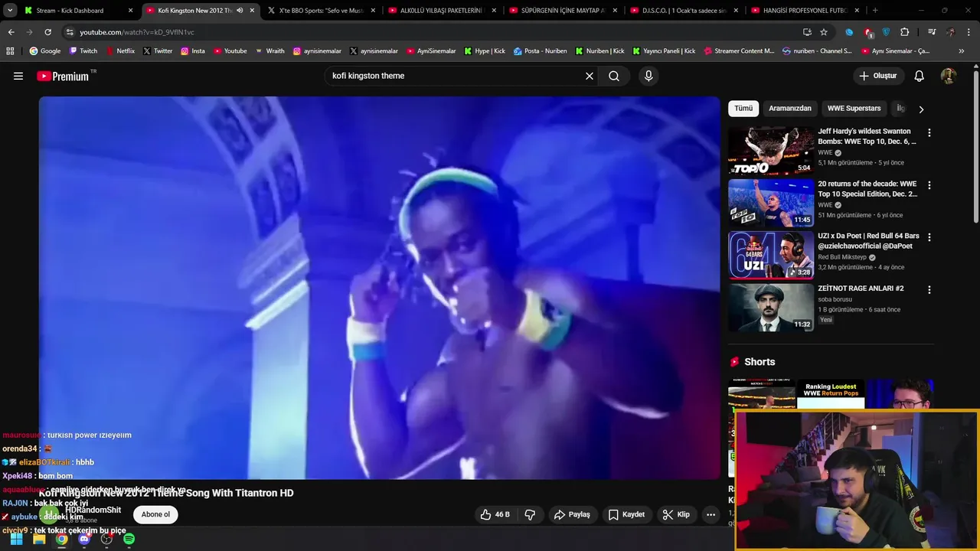
Task: Open the Twitch bookmark
Action: click(83, 51)
